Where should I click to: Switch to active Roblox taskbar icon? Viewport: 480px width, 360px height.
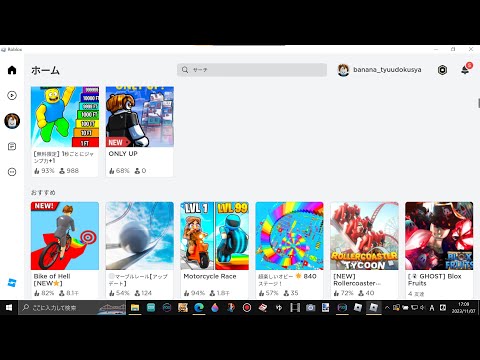tap(373, 307)
